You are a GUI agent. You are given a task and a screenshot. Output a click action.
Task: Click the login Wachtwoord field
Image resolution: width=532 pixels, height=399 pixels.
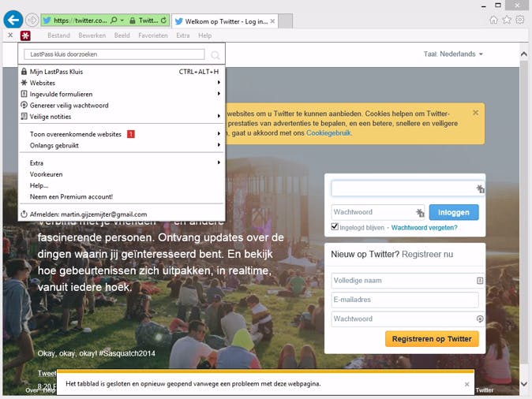[378, 212]
